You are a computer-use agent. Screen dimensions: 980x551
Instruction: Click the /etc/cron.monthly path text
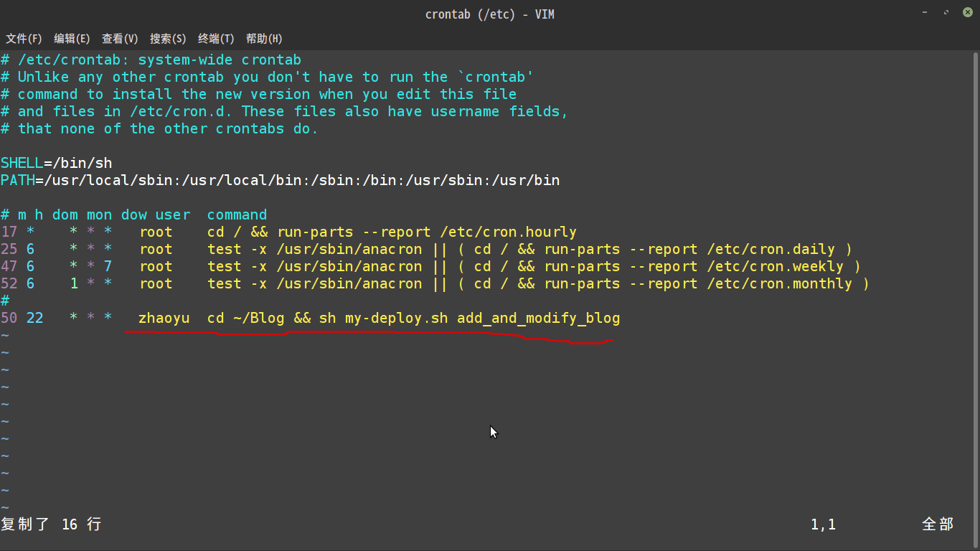point(778,284)
